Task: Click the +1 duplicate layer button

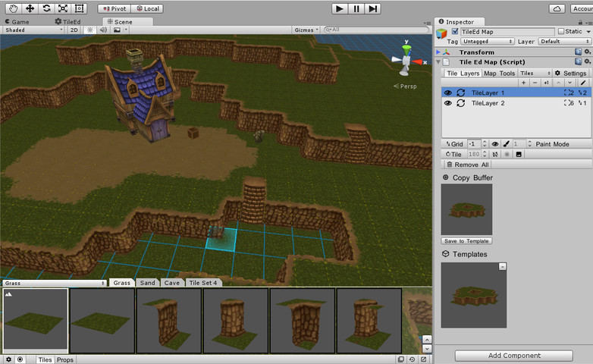Action: point(547,83)
